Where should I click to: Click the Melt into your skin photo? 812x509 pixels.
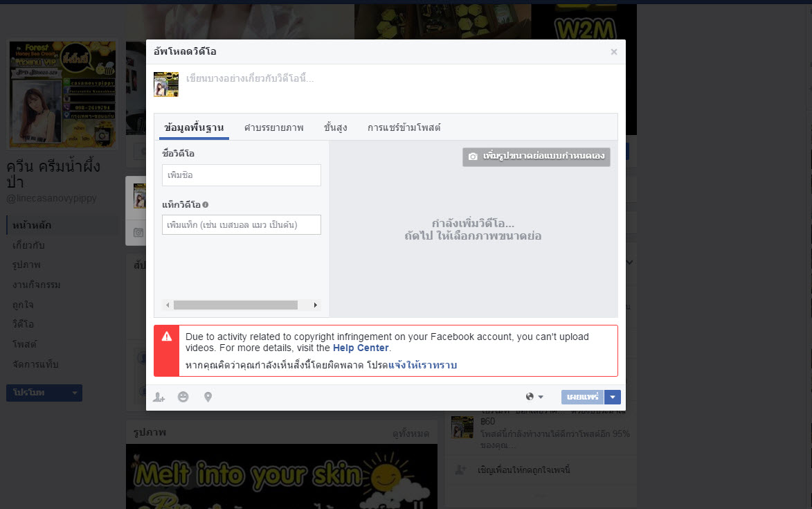281,476
